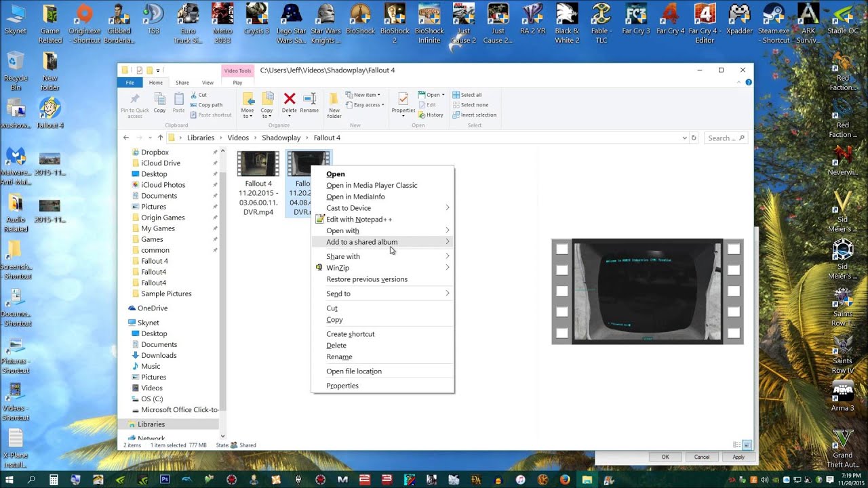Open the File tab
Screen dimensions: 868x488
[x=130, y=83]
